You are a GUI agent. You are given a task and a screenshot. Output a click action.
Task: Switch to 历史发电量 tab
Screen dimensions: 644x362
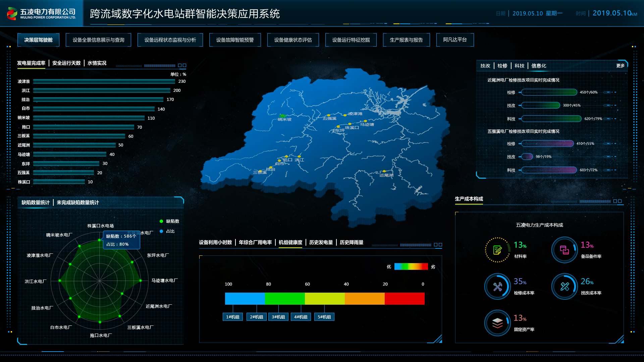(x=321, y=242)
